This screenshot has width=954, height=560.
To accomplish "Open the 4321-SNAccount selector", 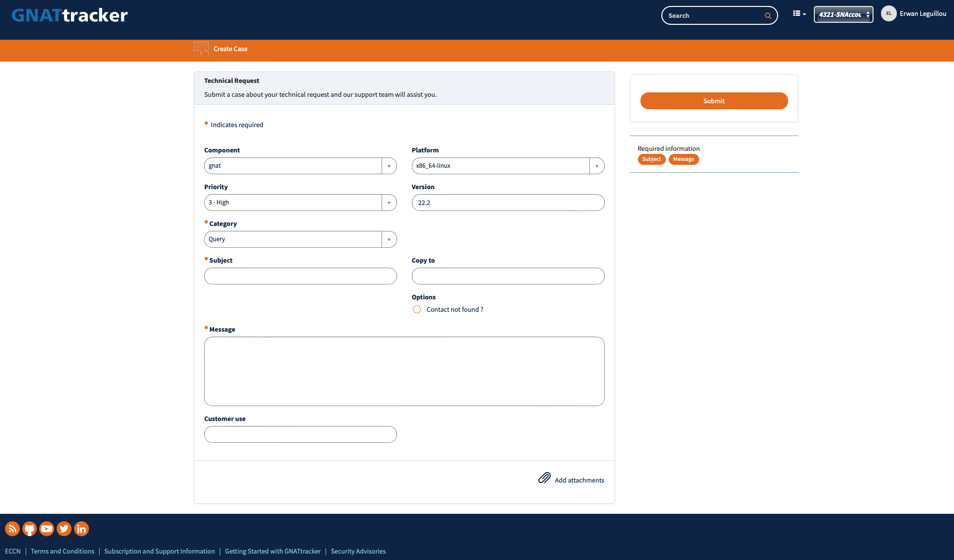I will [843, 14].
